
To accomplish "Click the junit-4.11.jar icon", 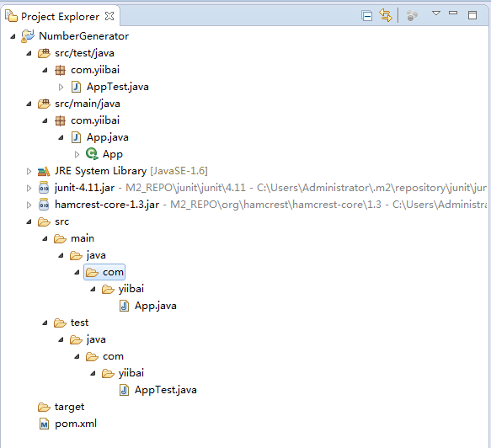I will [44, 188].
